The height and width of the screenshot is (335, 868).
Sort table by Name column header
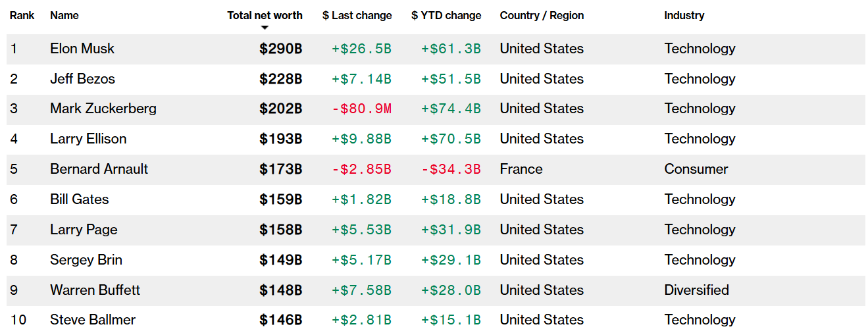tap(64, 15)
